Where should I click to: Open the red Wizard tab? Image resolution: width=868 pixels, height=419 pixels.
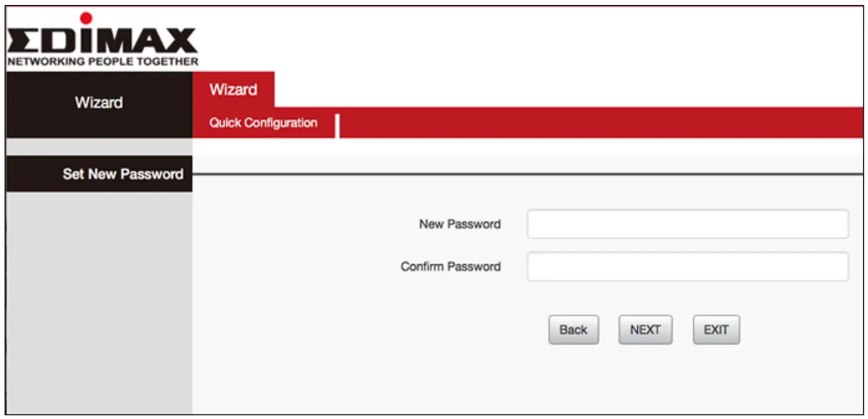233,90
